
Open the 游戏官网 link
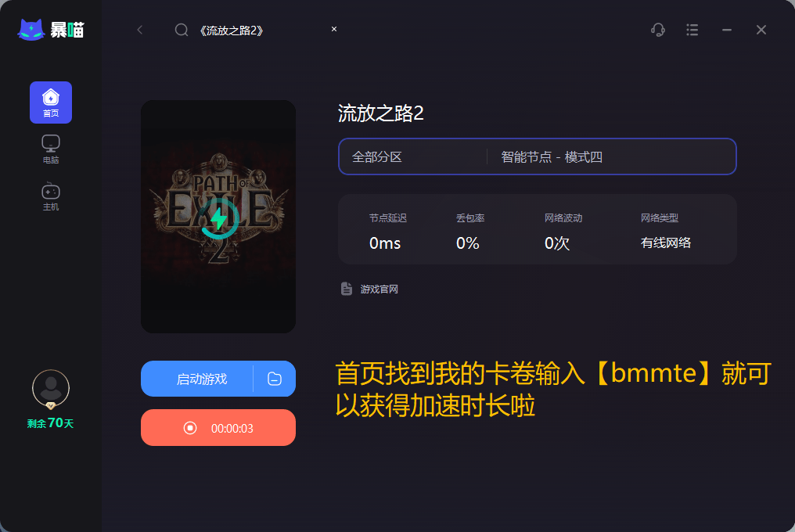380,289
